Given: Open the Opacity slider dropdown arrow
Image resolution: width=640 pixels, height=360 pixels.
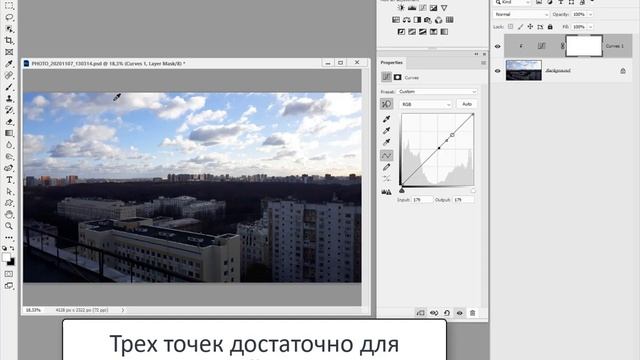Looking at the screenshot, I should point(590,14).
